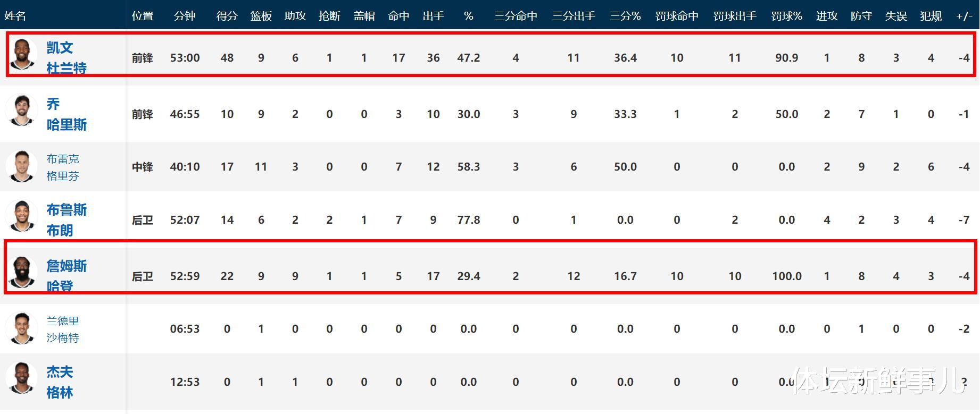Viewport: 980px width, 414px height.
Task: Sort by the 篮板 column header
Action: coord(261,16)
